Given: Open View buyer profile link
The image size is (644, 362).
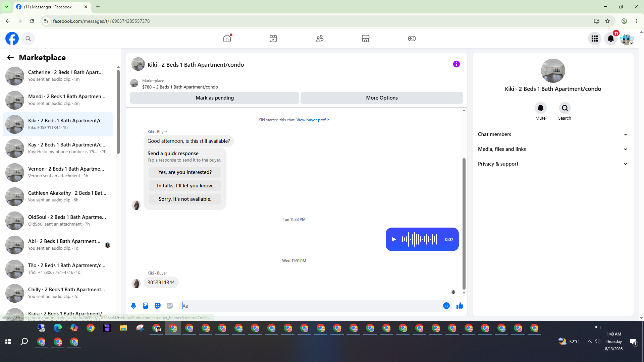Looking at the screenshot, I should tap(313, 120).
